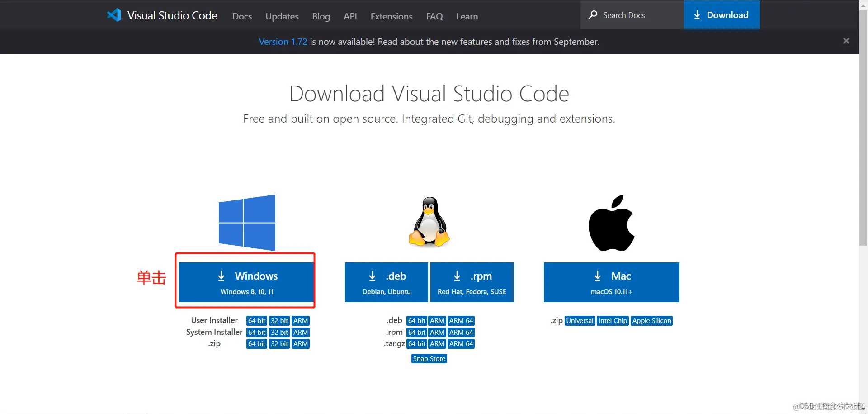Select Windows .zip 32 bit

click(279, 344)
